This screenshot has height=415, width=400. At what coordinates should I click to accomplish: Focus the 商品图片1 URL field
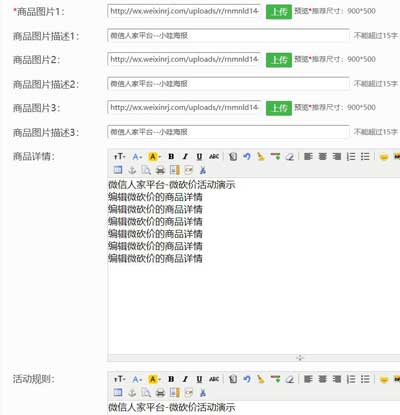tap(184, 11)
